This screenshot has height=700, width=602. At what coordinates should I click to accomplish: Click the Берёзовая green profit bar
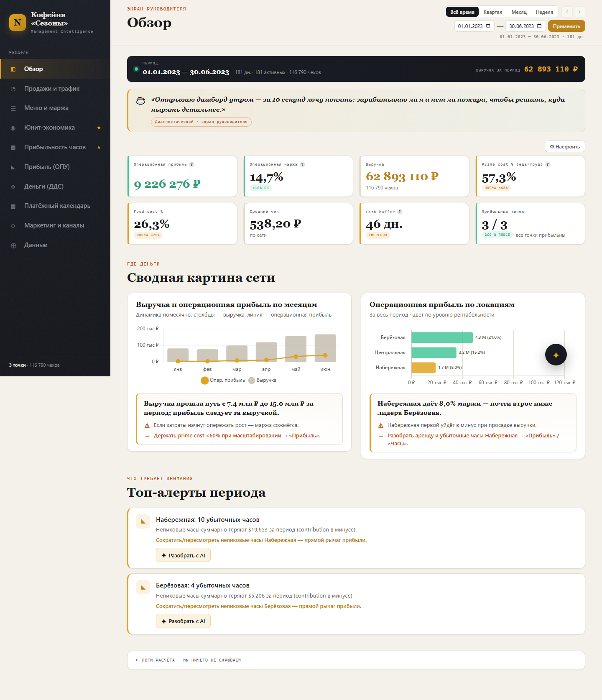[442, 337]
